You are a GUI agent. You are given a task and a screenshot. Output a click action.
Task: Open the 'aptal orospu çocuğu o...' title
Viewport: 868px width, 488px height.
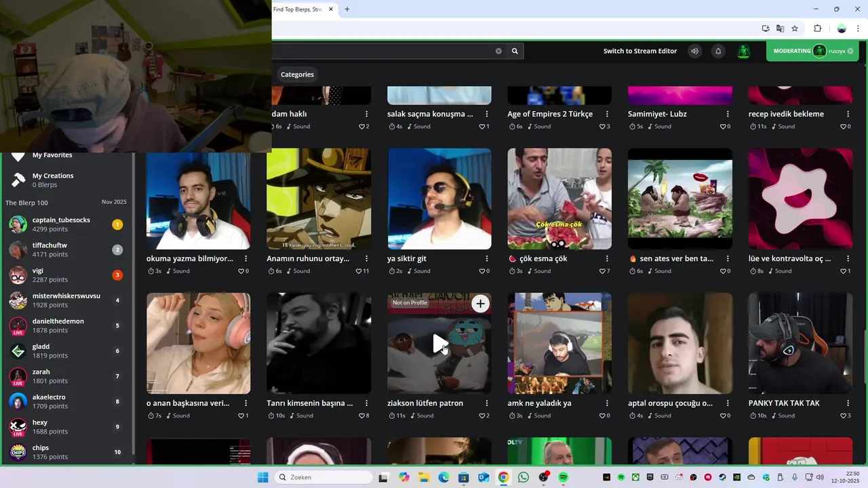pyautogui.click(x=670, y=403)
